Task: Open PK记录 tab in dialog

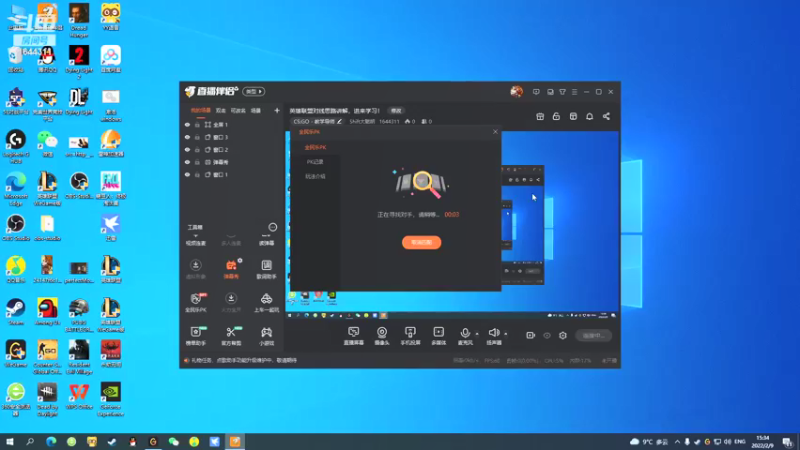Action: click(315, 162)
